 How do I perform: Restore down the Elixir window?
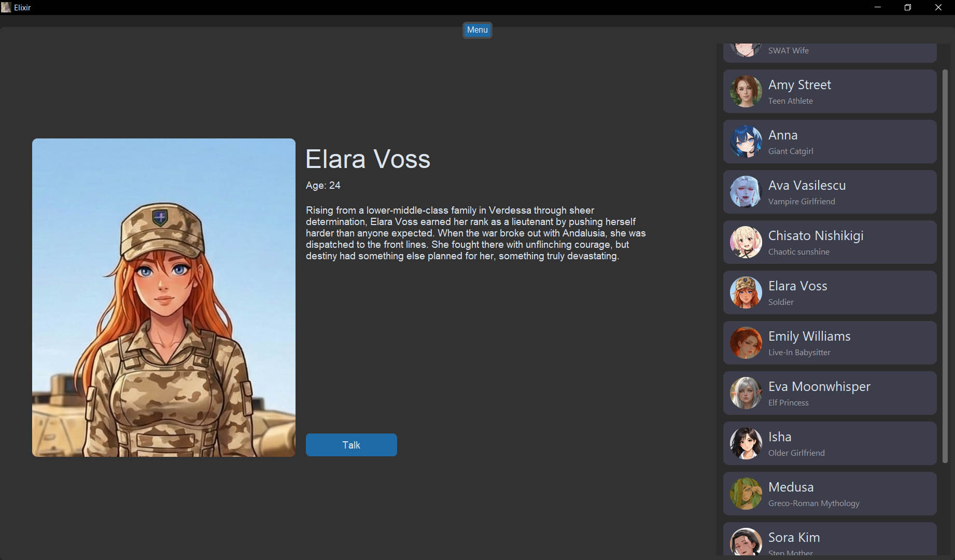908,7
